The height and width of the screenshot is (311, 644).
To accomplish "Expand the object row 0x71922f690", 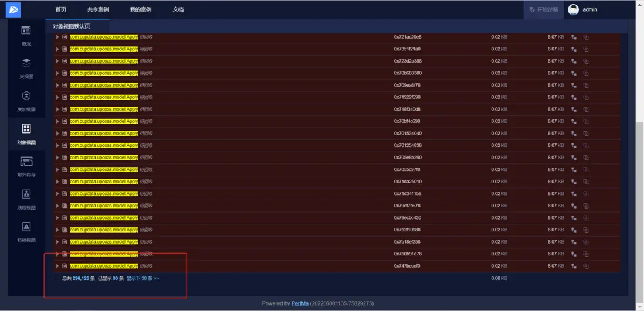I will [x=57, y=98].
